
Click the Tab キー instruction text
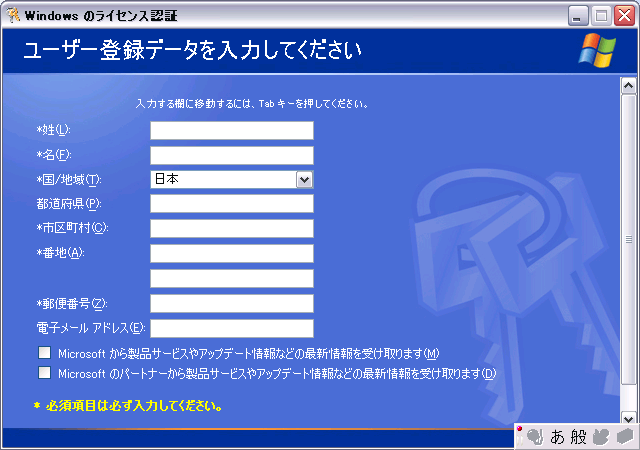click(x=252, y=104)
